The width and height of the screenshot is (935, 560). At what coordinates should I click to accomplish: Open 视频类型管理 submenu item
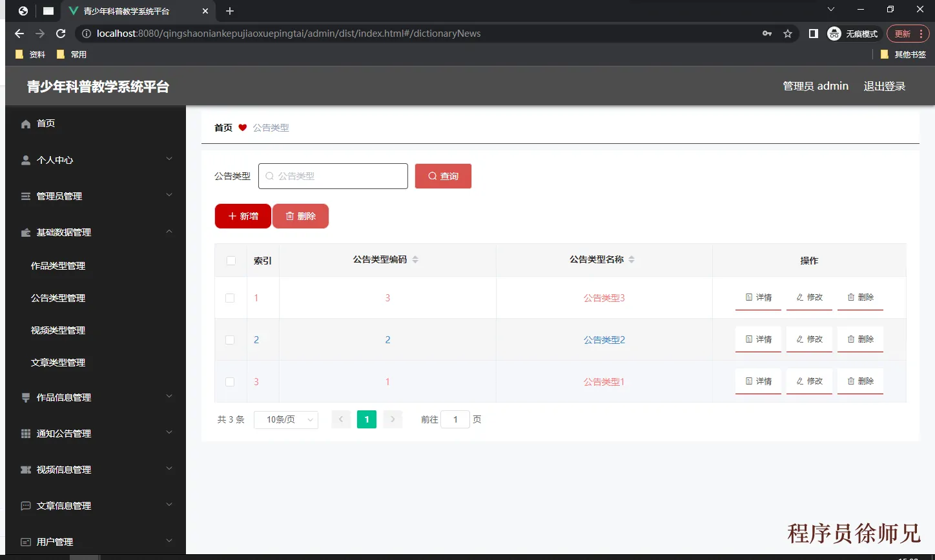(x=58, y=330)
